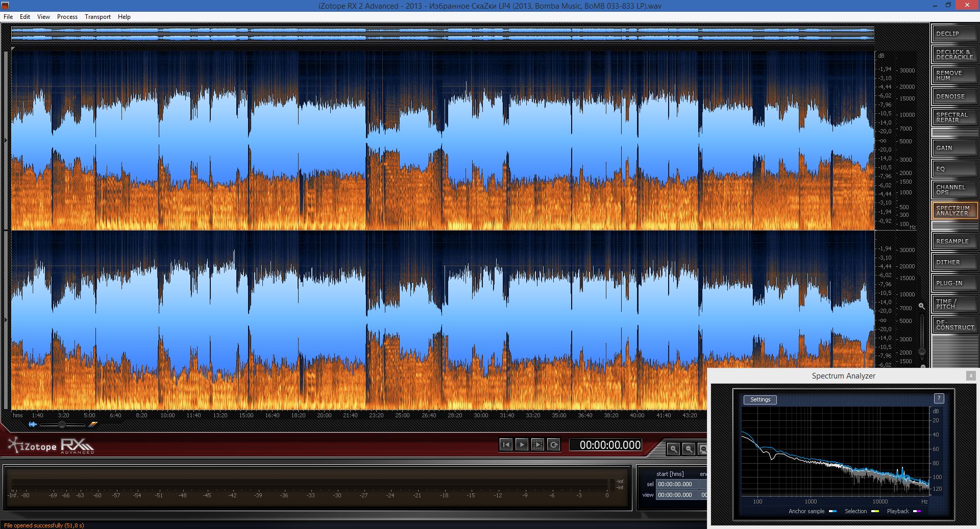Click the iZotope RX Advanced logo
Screen dimensions: 980x529
tap(51, 446)
